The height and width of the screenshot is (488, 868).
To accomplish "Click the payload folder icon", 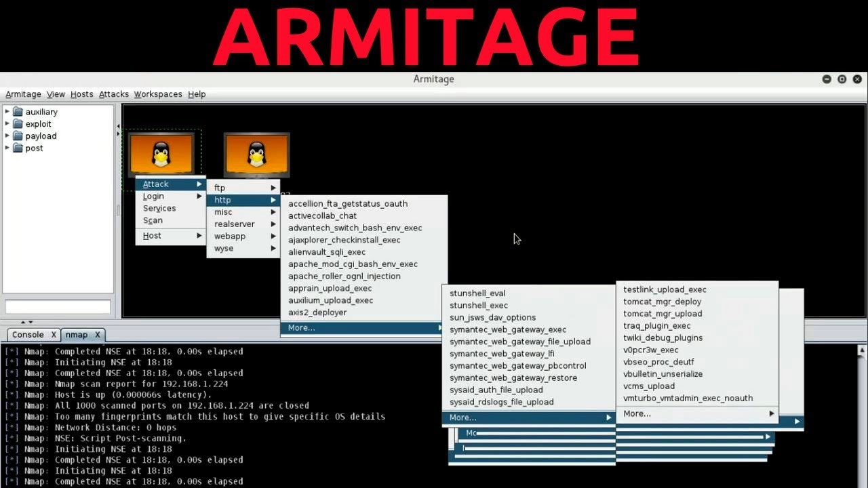I will [x=18, y=136].
